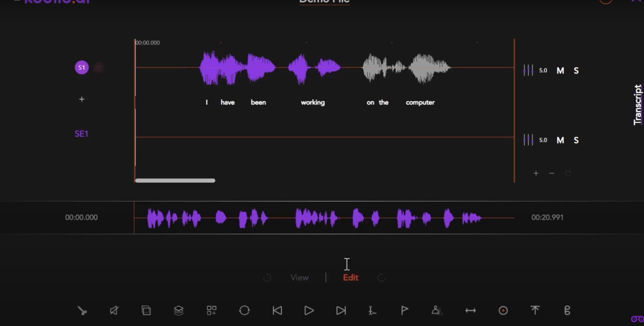The height and width of the screenshot is (326, 644).
Task: Click the copy icon in bottom toolbar
Action: point(146,311)
